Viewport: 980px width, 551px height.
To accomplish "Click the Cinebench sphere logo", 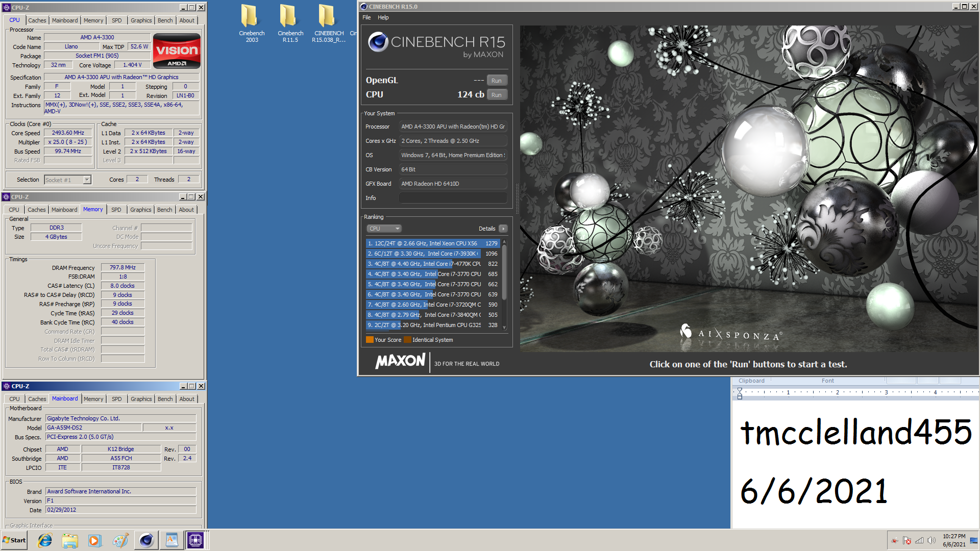I will click(x=378, y=42).
